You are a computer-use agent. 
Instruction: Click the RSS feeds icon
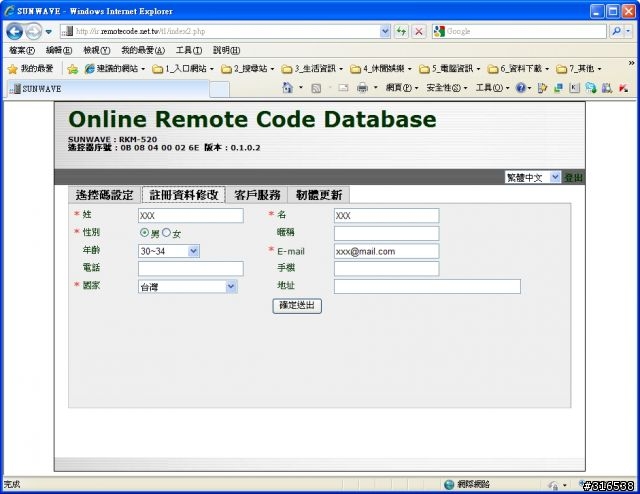click(x=316, y=88)
